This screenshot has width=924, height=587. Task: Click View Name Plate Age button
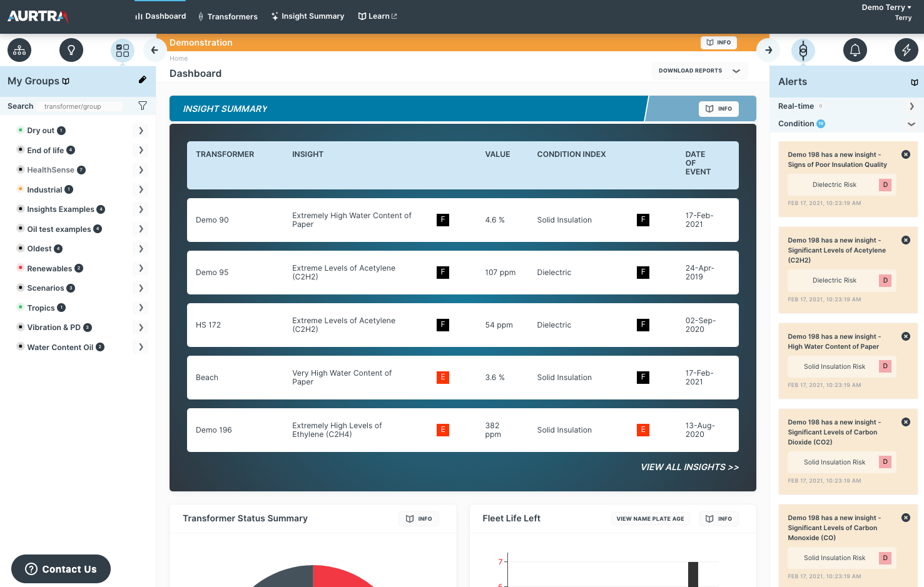(650, 519)
